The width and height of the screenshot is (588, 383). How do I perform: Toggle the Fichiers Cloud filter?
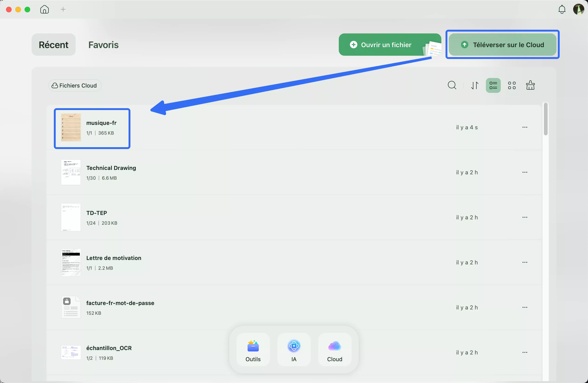(74, 85)
